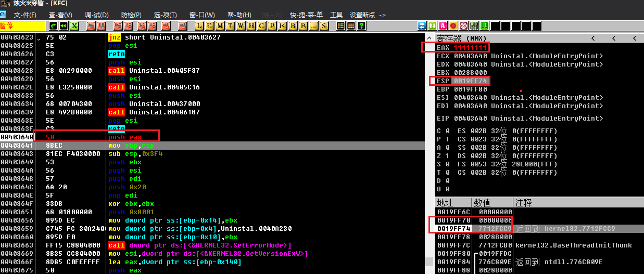This screenshot has height=274, width=644.
Task: Open the 调试(D) debug menu
Action: click(x=96, y=15)
